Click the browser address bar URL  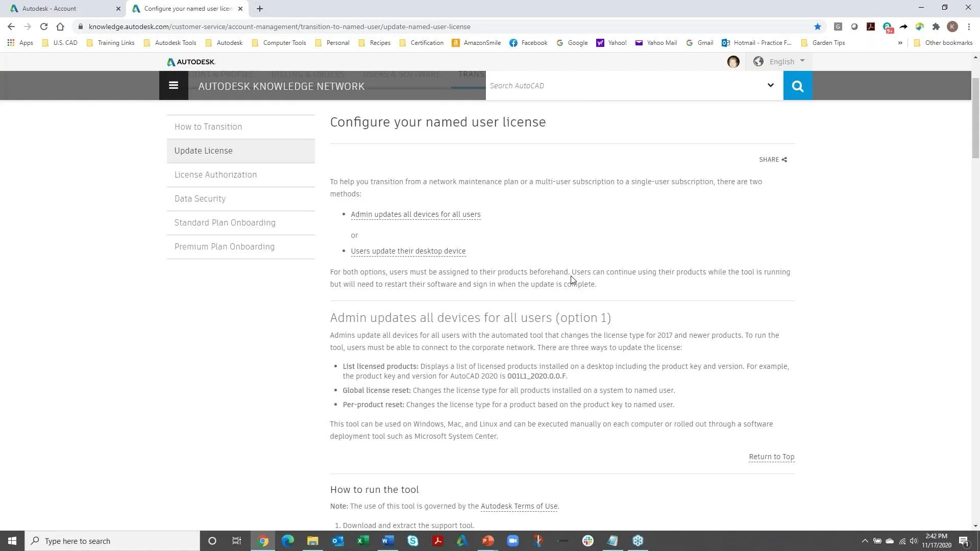280,27
